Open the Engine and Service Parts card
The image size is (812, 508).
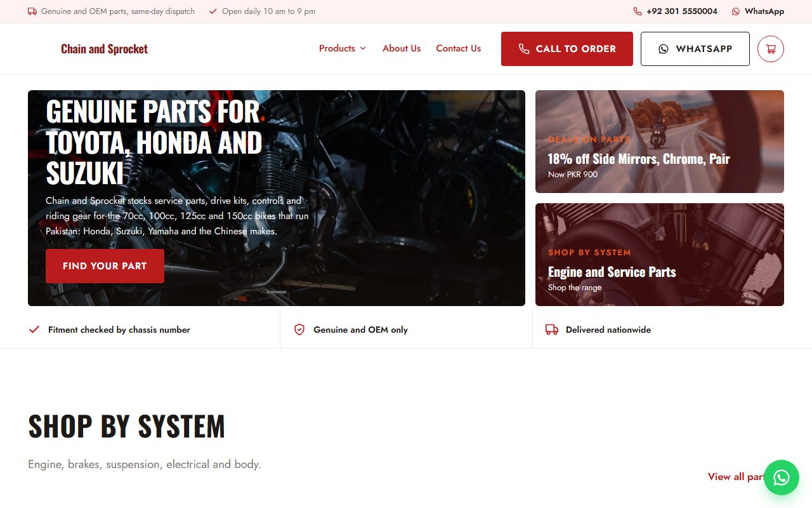point(660,255)
